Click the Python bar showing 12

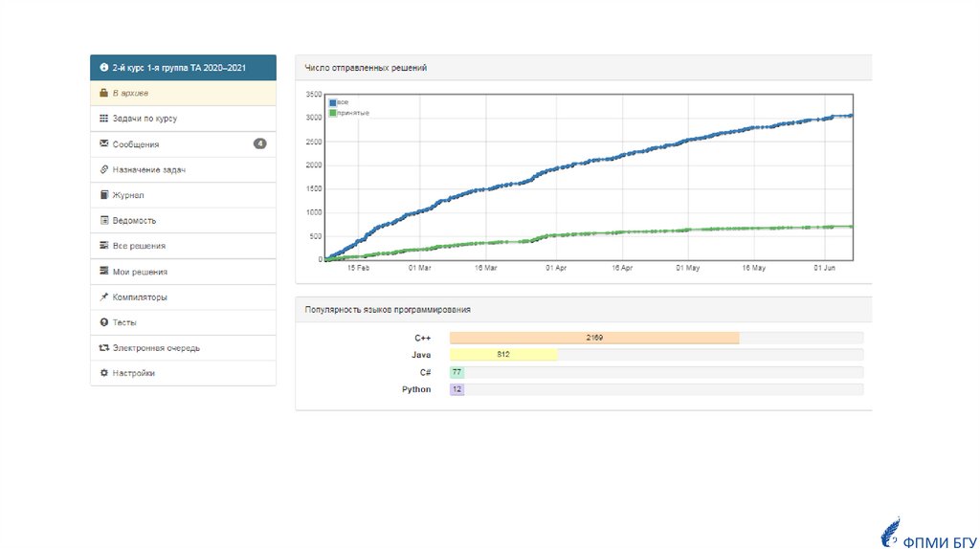coord(457,389)
